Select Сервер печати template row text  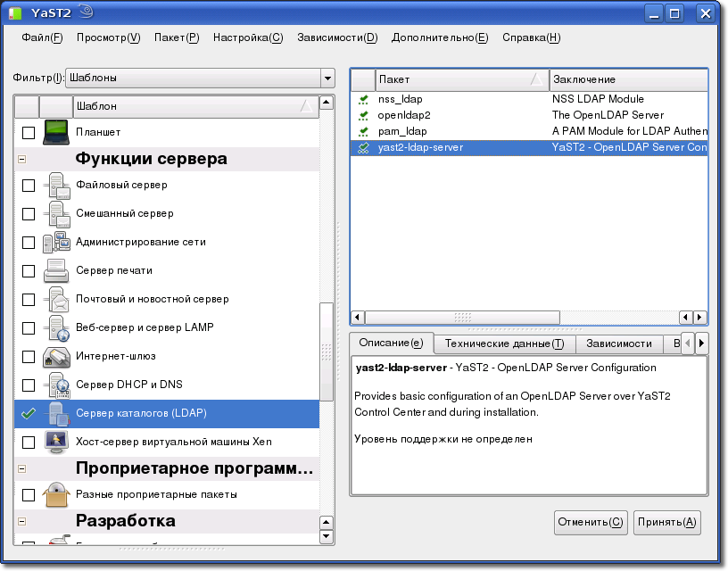(114, 270)
